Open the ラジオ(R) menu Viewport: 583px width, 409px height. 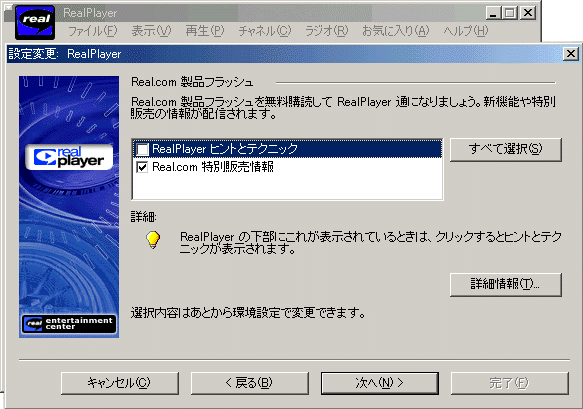point(326,31)
